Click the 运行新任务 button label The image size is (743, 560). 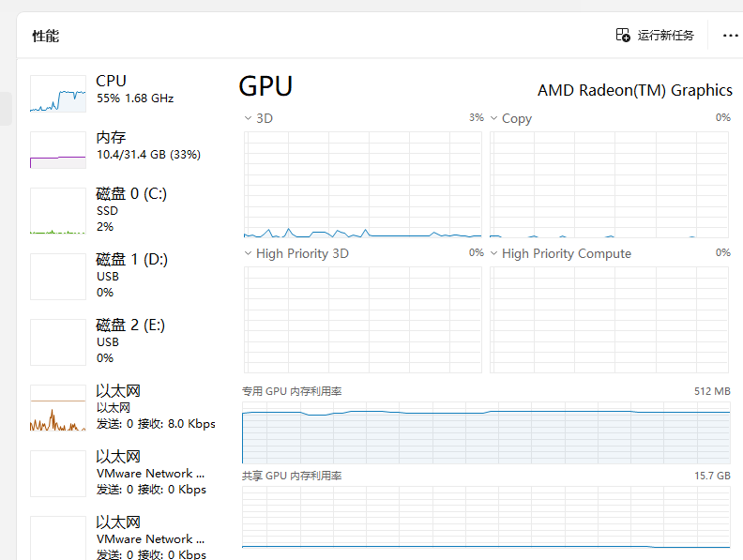click(x=665, y=36)
